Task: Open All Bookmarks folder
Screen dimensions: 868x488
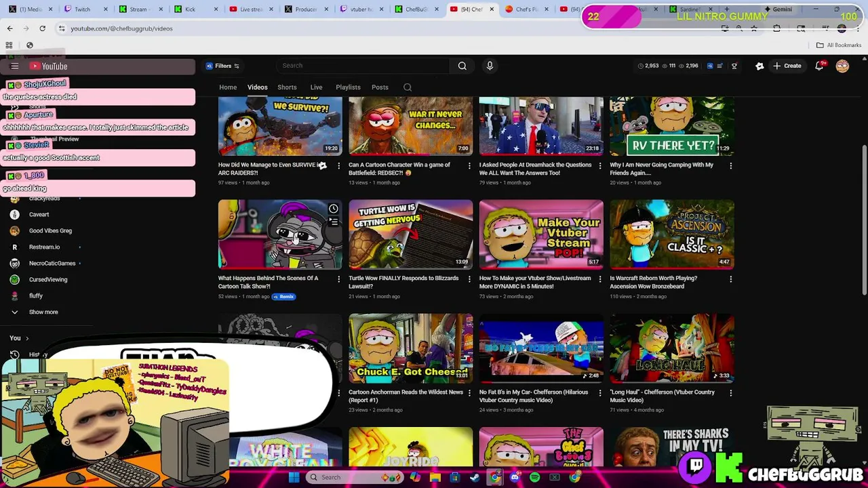Action: click(x=839, y=45)
